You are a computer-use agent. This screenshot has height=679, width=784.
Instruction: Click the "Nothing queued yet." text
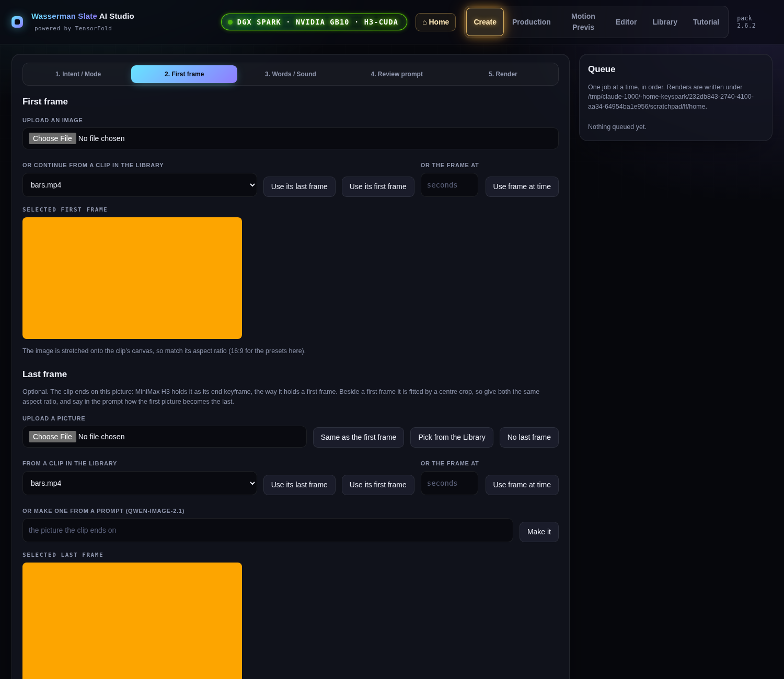pyautogui.click(x=617, y=127)
